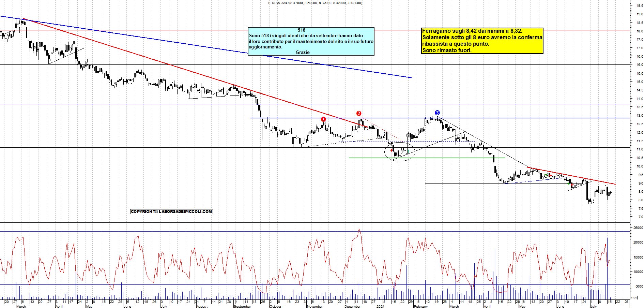The width and height of the screenshot is (644, 308).
Task: Click the COPYRIGHT@LABORSADEIPICCOLI.COM label
Action: [x=172, y=211]
